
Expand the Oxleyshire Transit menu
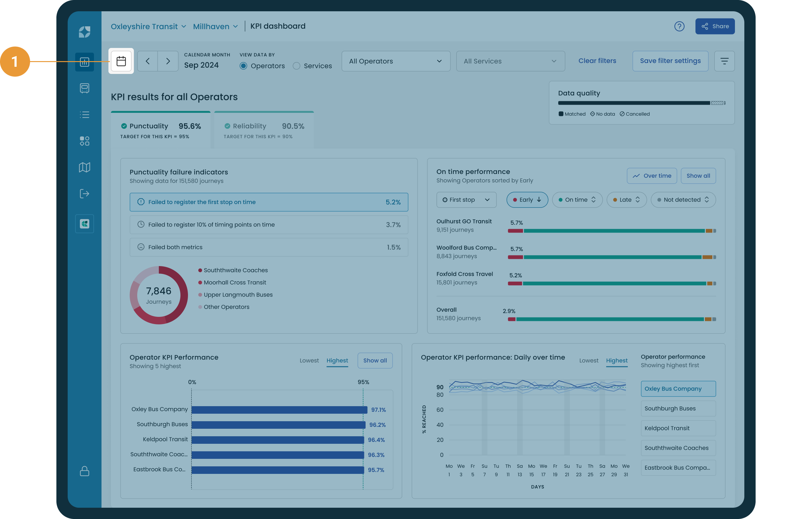point(148,26)
